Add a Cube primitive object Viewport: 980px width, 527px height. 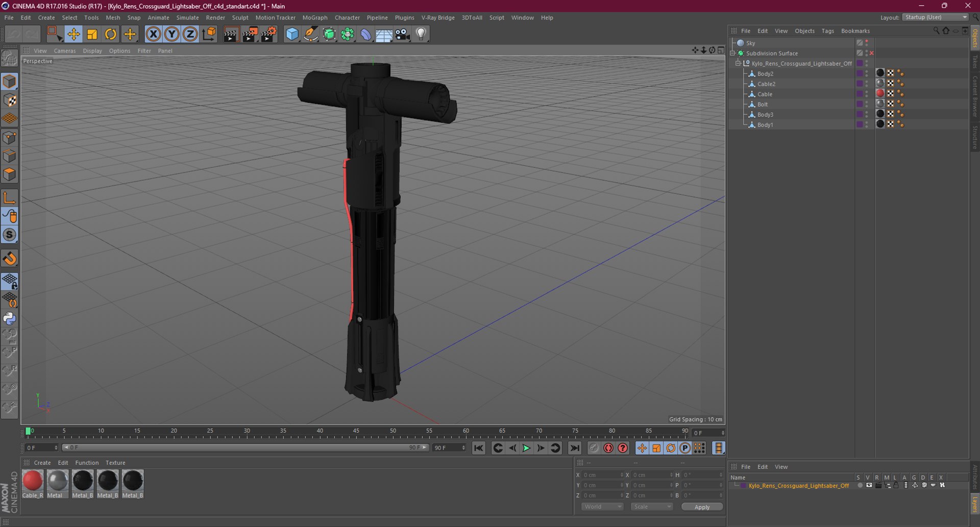pos(292,34)
